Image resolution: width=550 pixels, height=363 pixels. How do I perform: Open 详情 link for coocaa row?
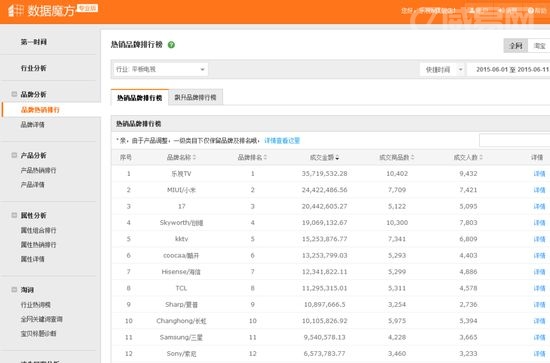point(539,256)
